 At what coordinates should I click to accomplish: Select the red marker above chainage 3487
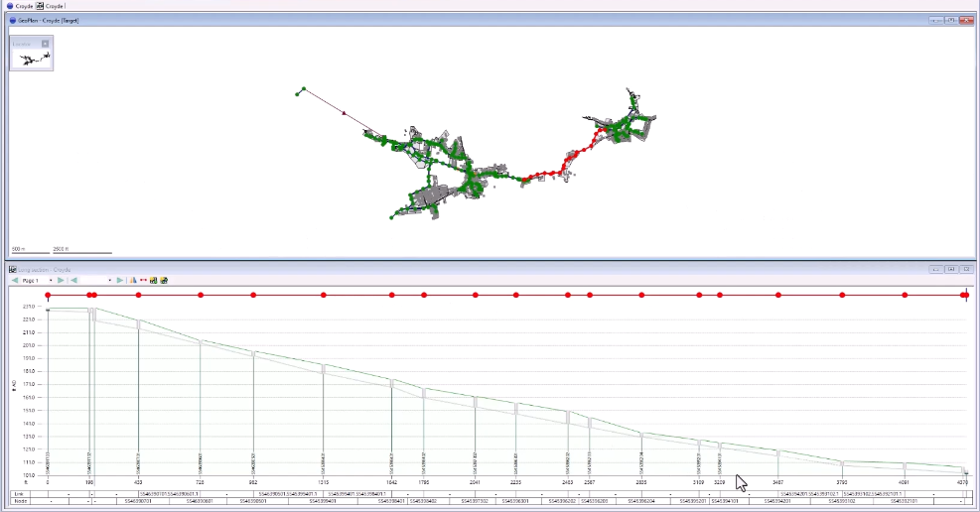(x=778, y=295)
